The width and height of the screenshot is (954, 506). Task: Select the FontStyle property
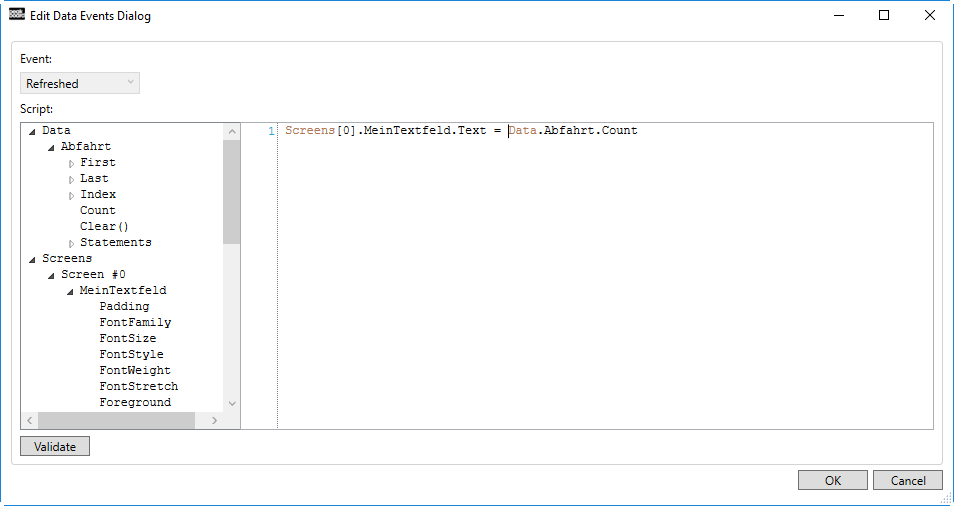131,354
